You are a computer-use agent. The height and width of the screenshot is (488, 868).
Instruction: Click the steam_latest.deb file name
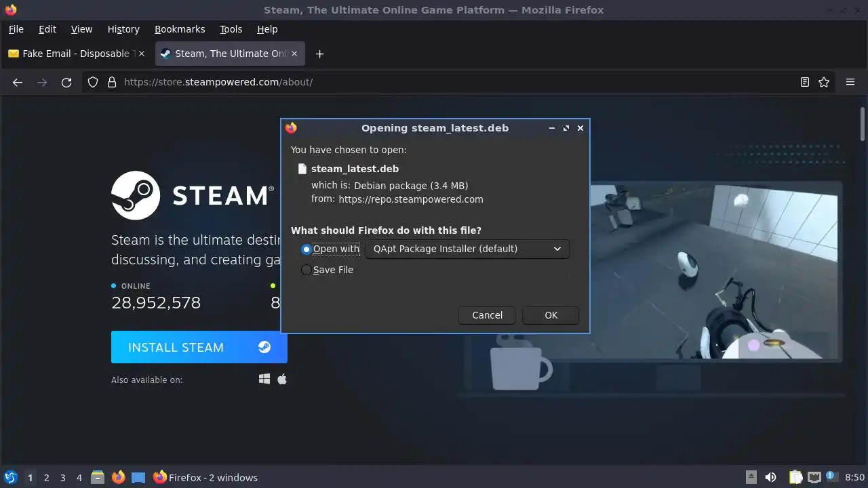pyautogui.click(x=355, y=169)
